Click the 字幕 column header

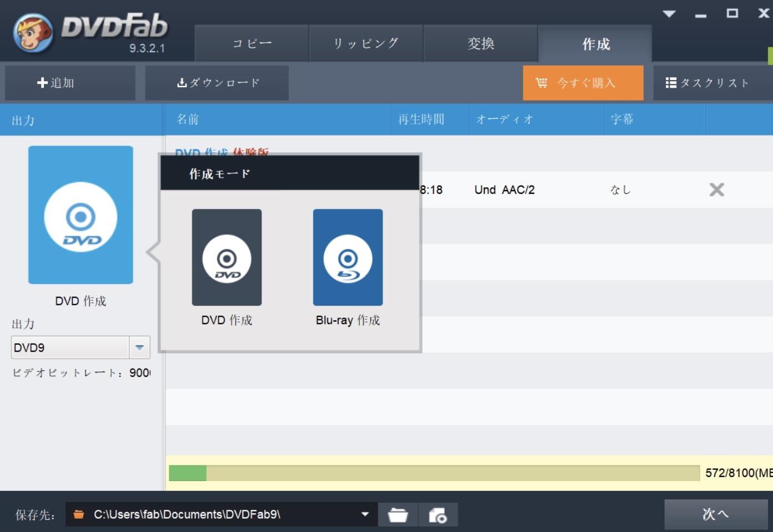click(x=622, y=119)
